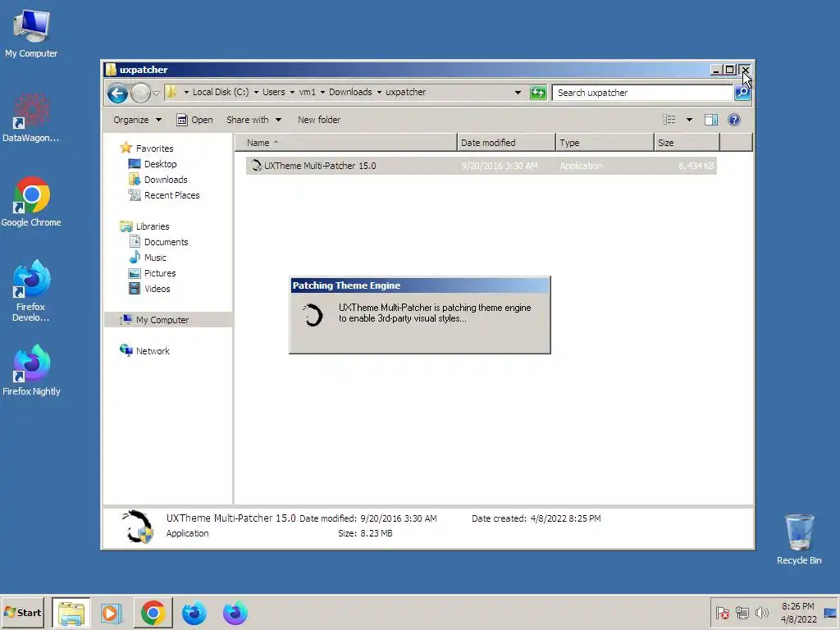
Task: Maximize the uxpatcher window
Action: [x=729, y=70]
